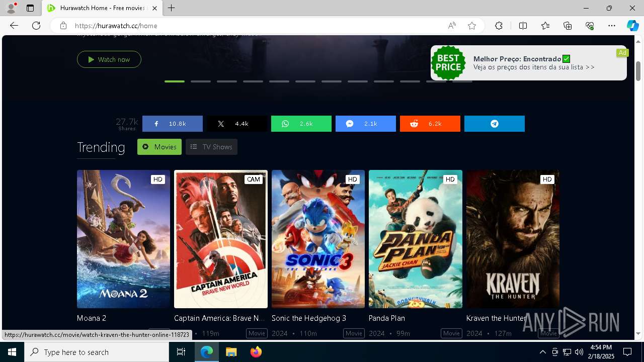The width and height of the screenshot is (644, 362).
Task: Open Microsoft Edge taskbar icon
Action: tap(207, 352)
